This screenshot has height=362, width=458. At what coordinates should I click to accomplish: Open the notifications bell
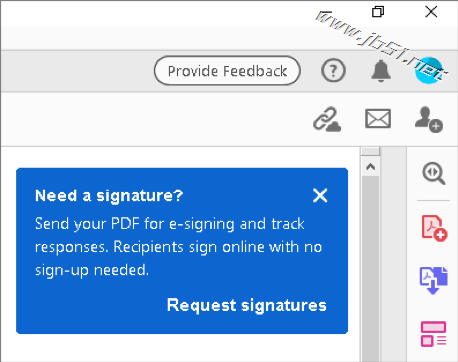pyautogui.click(x=381, y=71)
